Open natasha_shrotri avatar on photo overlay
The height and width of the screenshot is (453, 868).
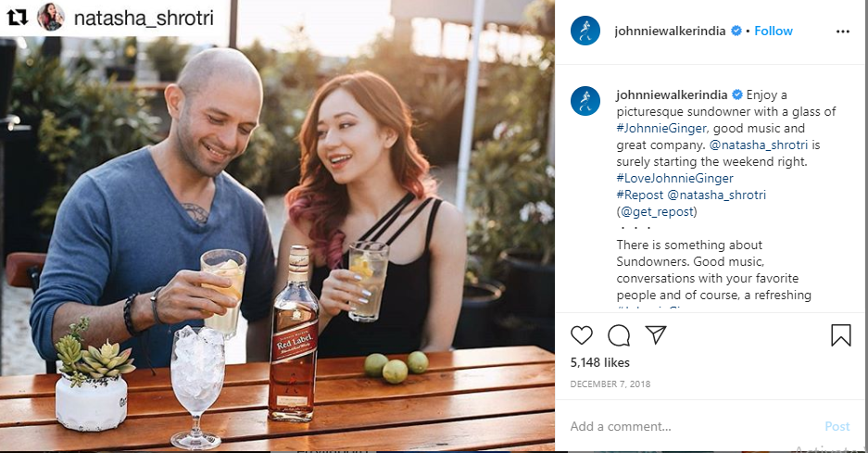pos(50,18)
